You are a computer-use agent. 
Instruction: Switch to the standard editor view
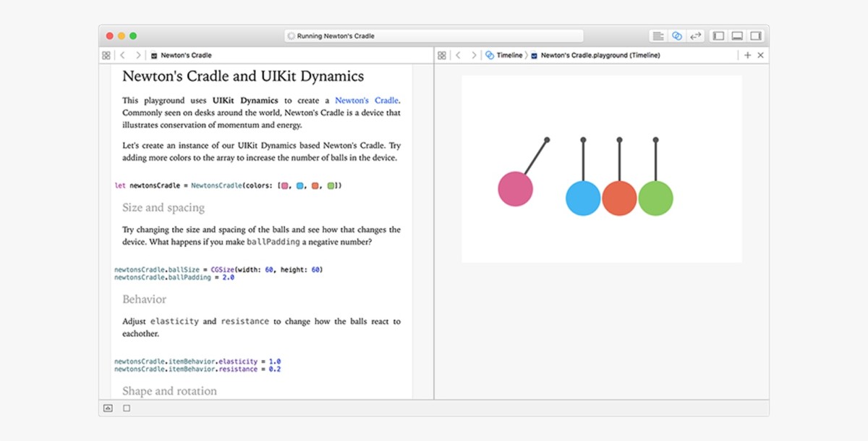tap(658, 35)
